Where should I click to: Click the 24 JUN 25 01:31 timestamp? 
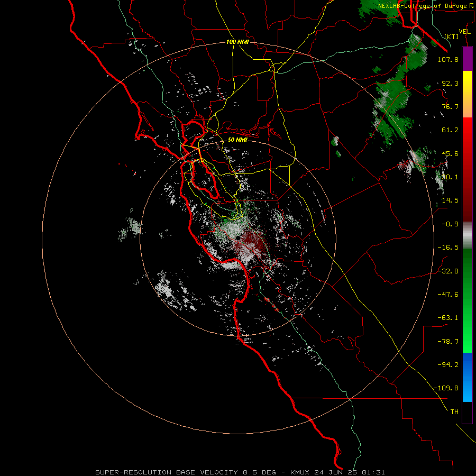pyautogui.click(x=351, y=472)
